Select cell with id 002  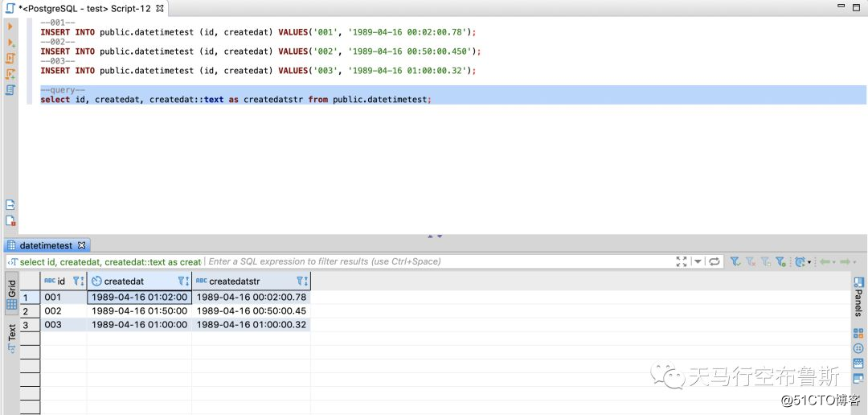[x=63, y=311]
